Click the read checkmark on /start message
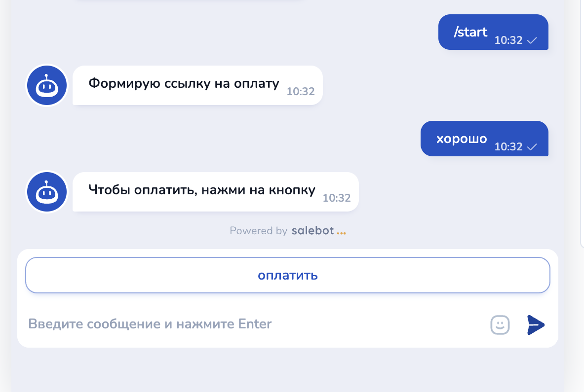 (532, 41)
